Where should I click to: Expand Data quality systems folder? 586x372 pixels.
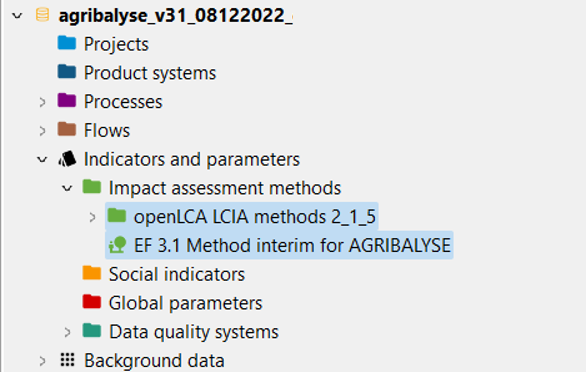tap(67, 332)
